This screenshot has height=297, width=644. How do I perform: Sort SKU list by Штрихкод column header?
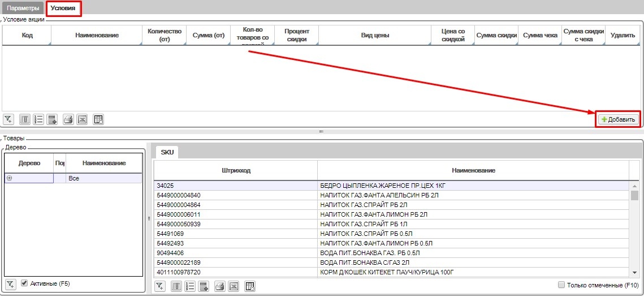coord(236,170)
